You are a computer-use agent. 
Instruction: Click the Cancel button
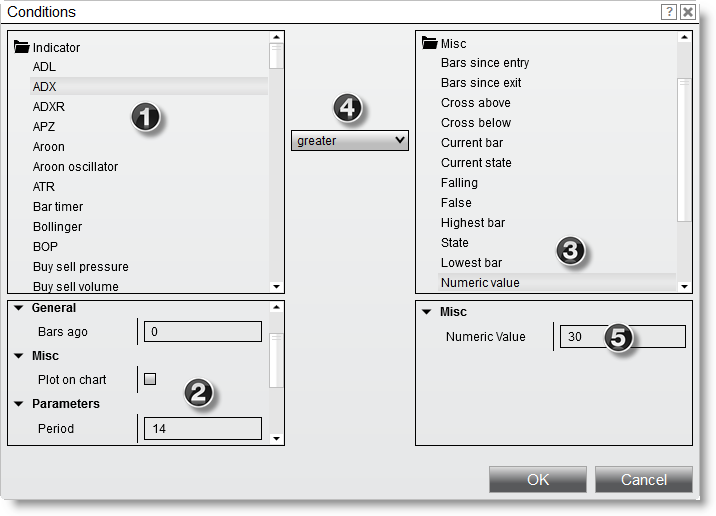643,480
